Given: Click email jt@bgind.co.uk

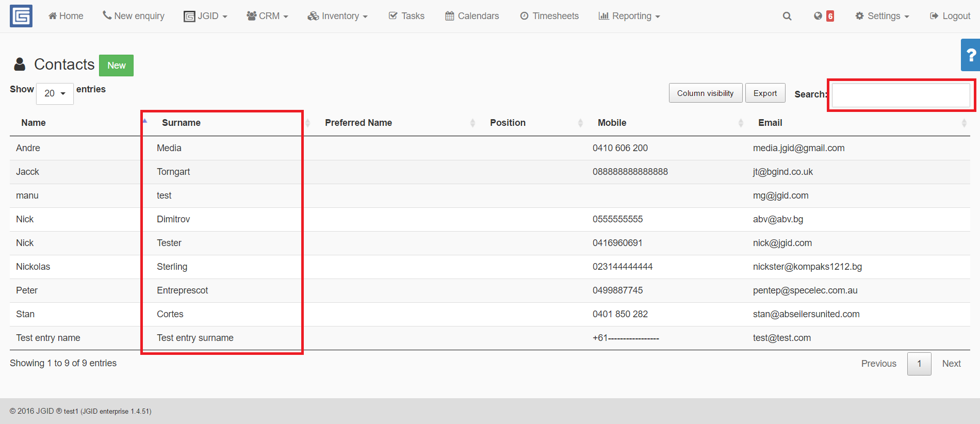Looking at the screenshot, I should (x=782, y=172).
